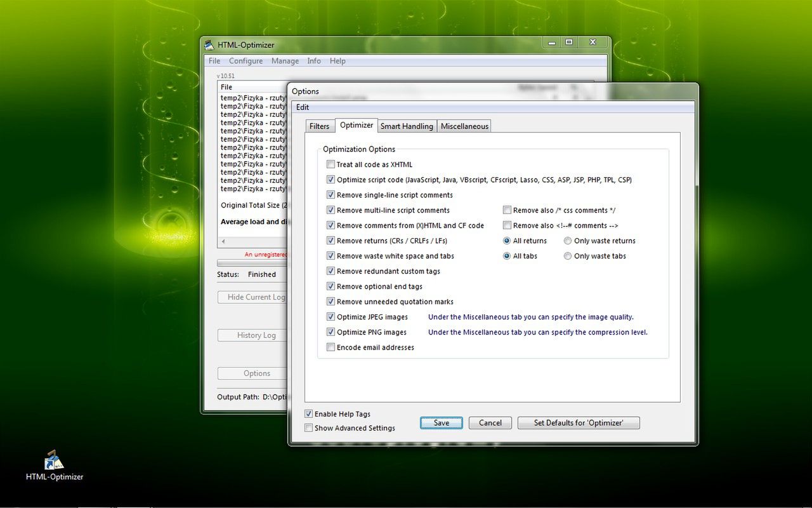The height and width of the screenshot is (508, 812).
Task: Uncheck Optimize script code option
Action: tap(331, 180)
